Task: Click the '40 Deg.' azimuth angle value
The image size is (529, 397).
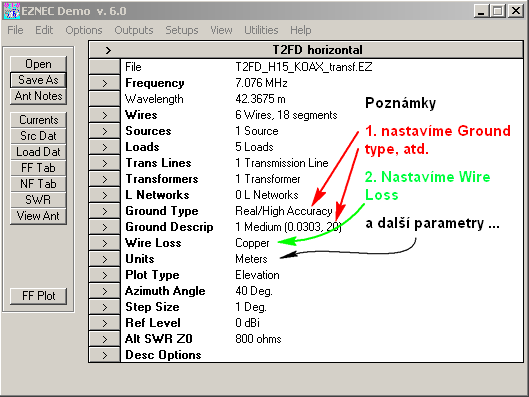Action: (254, 291)
